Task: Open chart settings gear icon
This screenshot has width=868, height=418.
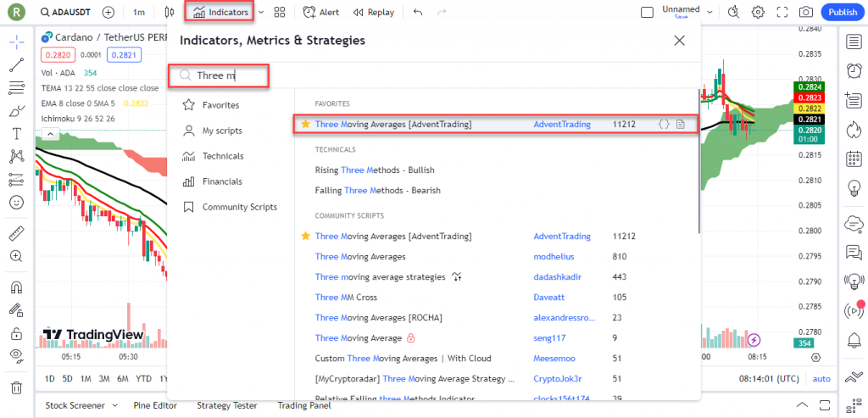Action: pos(758,12)
